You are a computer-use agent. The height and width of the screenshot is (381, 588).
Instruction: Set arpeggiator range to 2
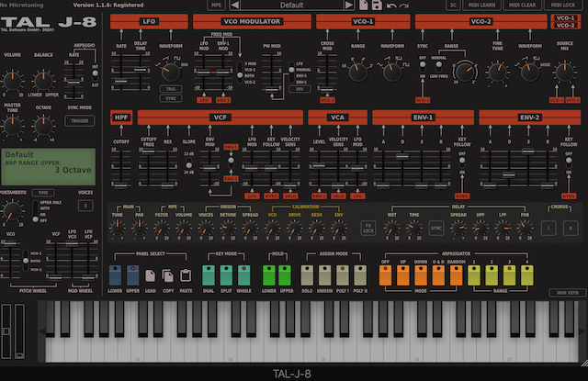coord(492,275)
